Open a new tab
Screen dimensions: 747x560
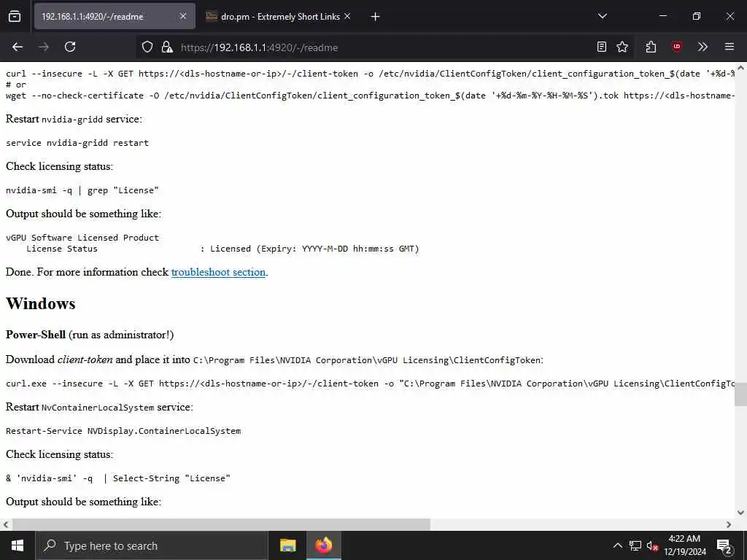[376, 17]
